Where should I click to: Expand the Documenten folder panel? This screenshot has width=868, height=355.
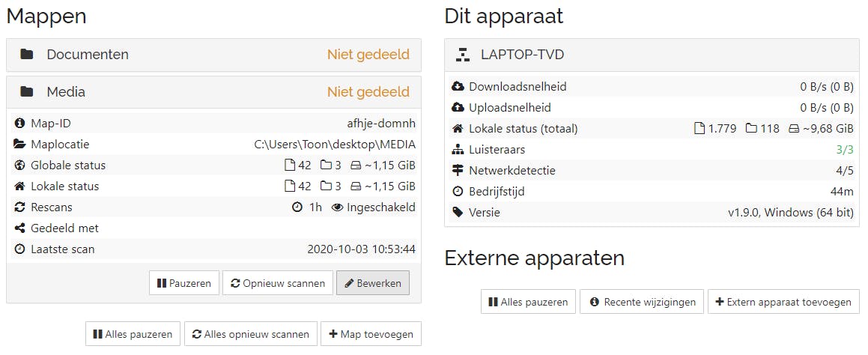pos(213,55)
